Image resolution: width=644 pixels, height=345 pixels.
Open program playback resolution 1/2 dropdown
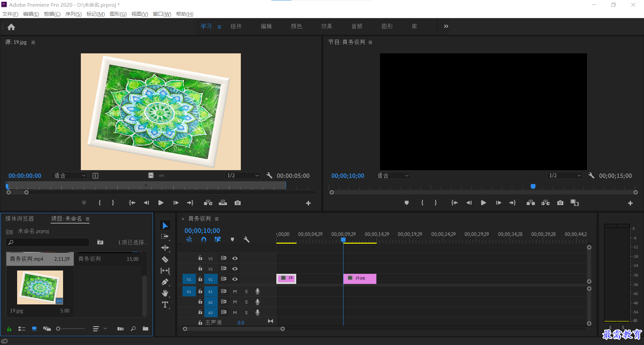(565, 176)
